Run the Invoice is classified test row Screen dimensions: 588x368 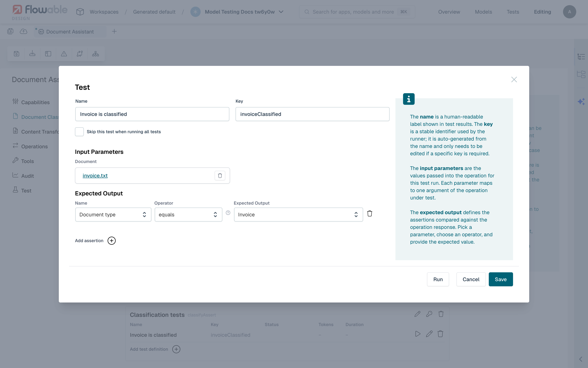(418, 334)
